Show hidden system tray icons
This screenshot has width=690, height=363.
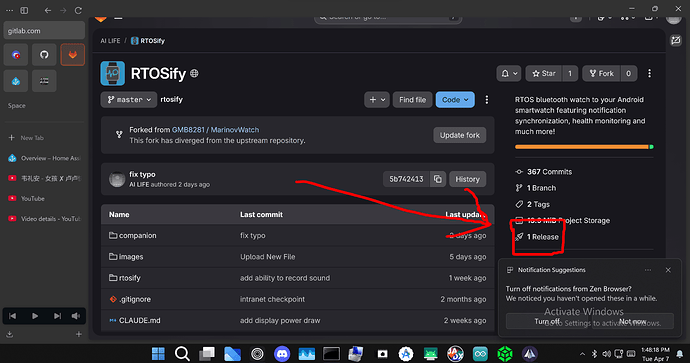pos(582,354)
